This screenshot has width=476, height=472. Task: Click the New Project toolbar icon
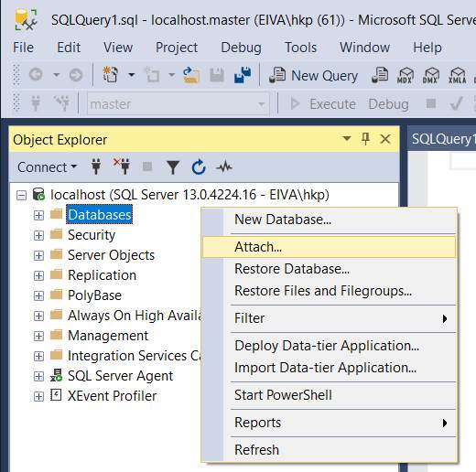coord(110,74)
